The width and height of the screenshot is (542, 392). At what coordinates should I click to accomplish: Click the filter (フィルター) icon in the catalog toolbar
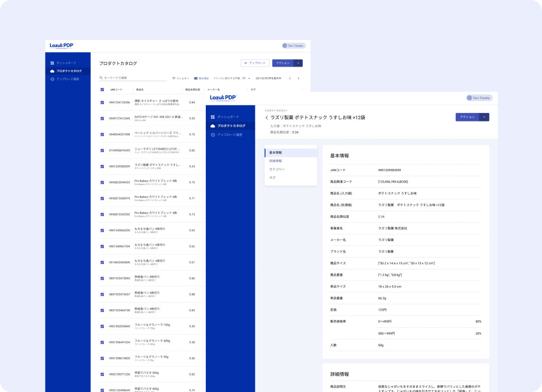[174, 78]
